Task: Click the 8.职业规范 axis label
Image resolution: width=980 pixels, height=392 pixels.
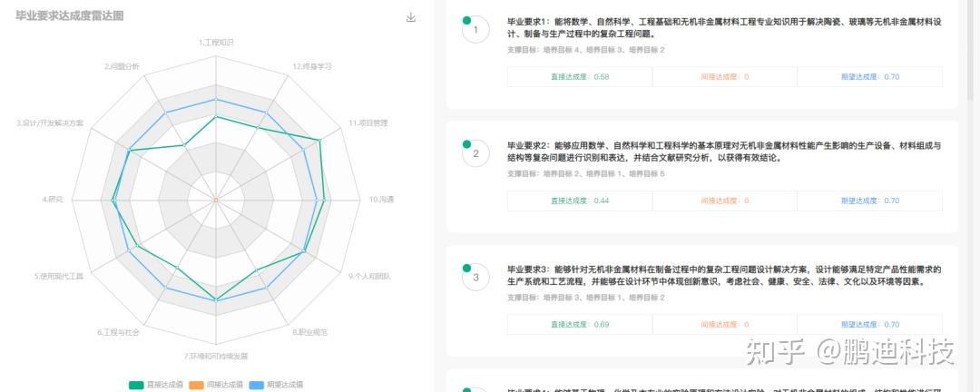Action: click(310, 332)
